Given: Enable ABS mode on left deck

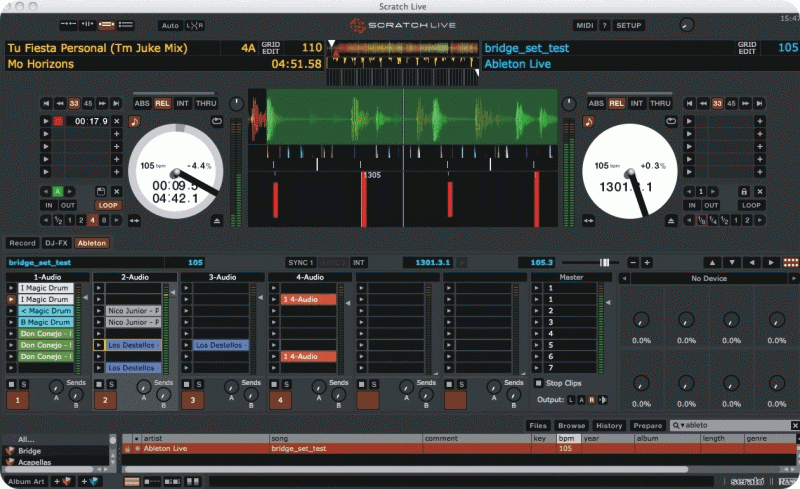Looking at the screenshot, I should tap(144, 103).
